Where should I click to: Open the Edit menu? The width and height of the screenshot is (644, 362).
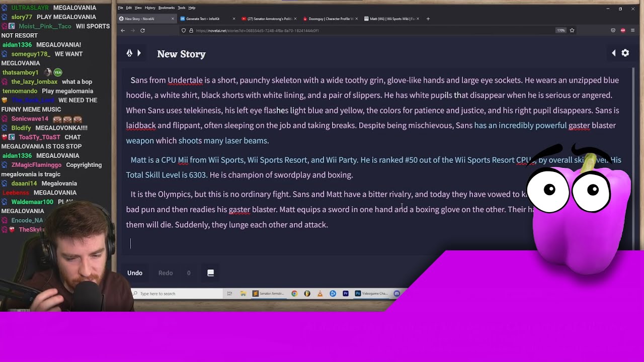click(129, 8)
